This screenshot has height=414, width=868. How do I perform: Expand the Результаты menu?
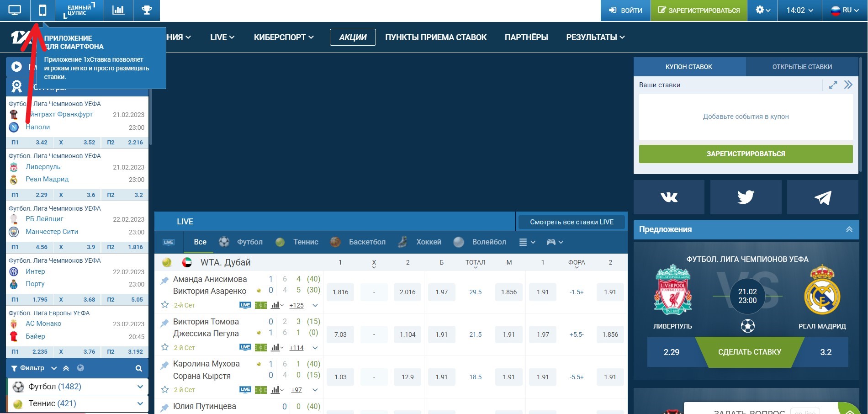[595, 37]
